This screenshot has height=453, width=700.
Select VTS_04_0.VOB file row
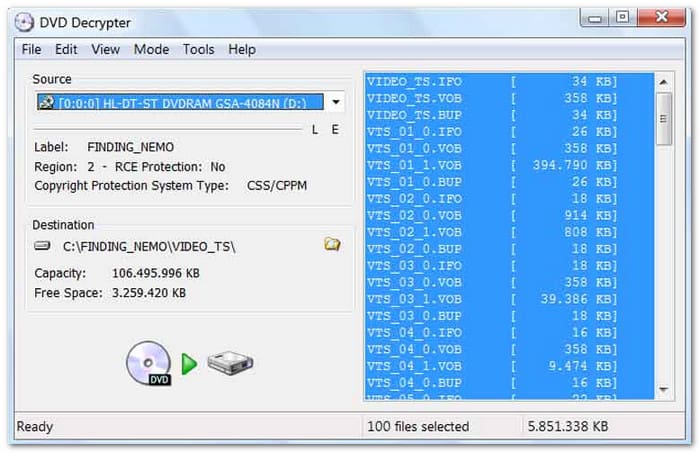[509, 349]
